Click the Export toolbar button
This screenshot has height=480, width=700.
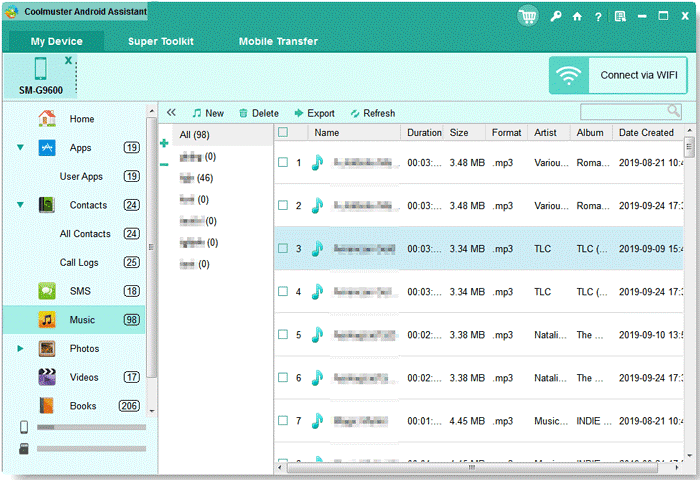(x=314, y=113)
